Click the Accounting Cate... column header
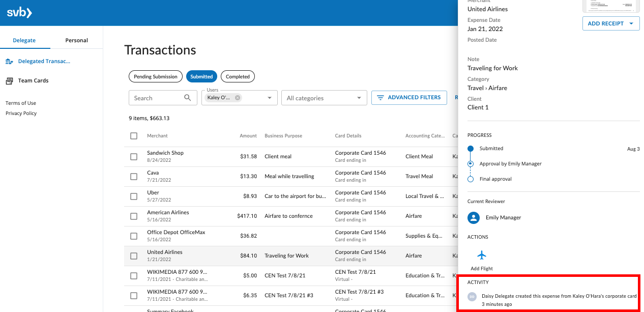The width and height of the screenshot is (644, 312). pos(425,136)
